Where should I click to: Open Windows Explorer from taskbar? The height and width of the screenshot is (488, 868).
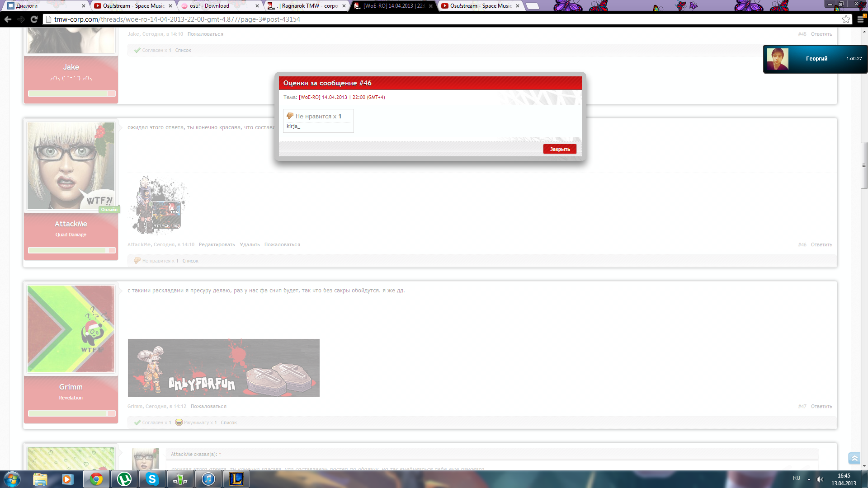click(40, 479)
